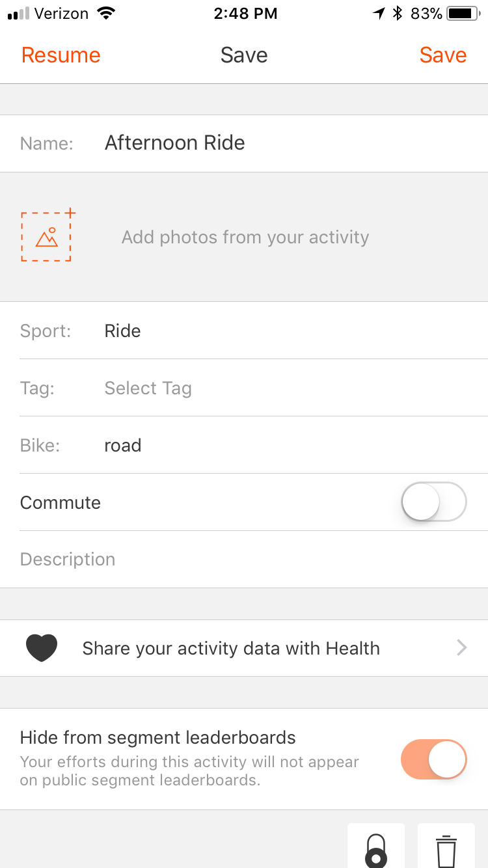Turn off Hide from segment leaderboards
The image size is (488, 868).
(434, 759)
